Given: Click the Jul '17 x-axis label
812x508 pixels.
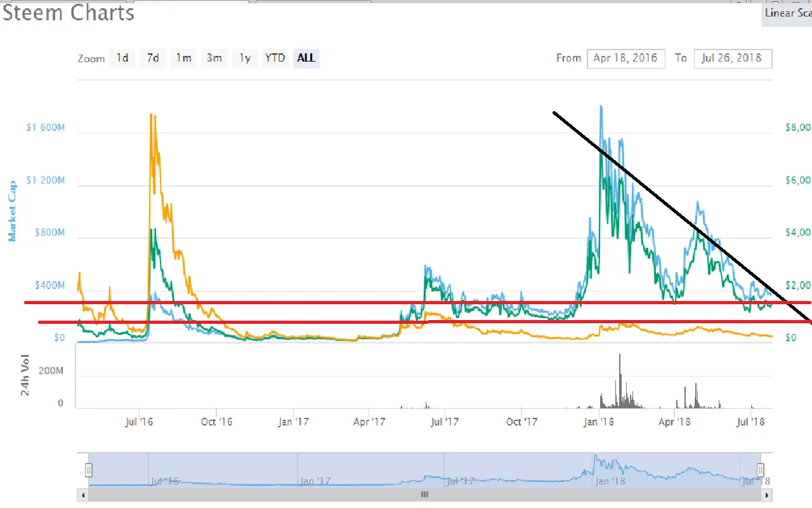Looking at the screenshot, I should pyautogui.click(x=445, y=421).
